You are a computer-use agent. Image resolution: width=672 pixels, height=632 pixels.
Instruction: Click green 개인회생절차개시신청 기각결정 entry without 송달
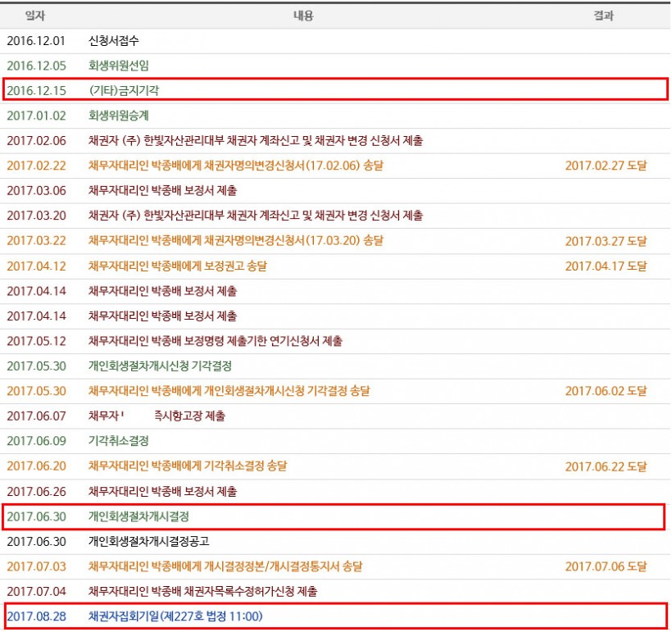click(160, 366)
